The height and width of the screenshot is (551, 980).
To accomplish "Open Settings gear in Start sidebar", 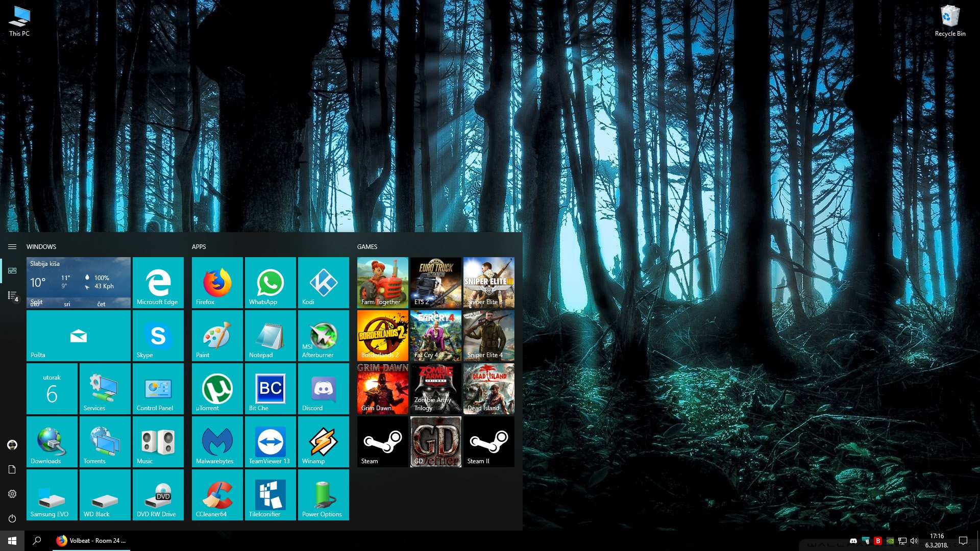I will point(12,494).
